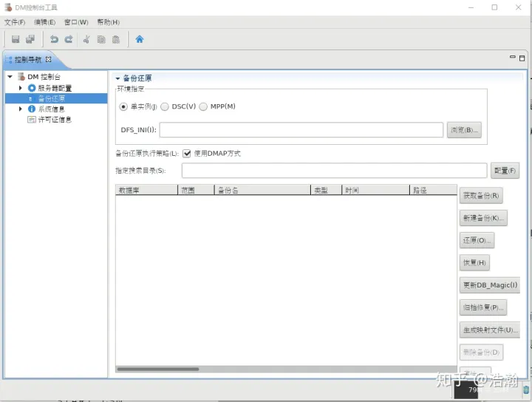Click the Copy toolbar icon
Screen dimensions: 532x402
coord(101,39)
